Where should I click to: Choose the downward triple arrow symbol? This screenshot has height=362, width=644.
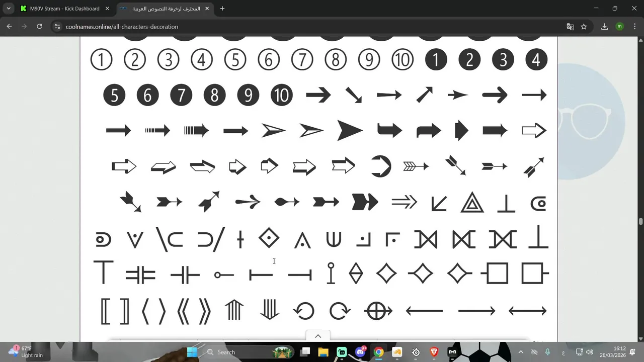pos(270,310)
